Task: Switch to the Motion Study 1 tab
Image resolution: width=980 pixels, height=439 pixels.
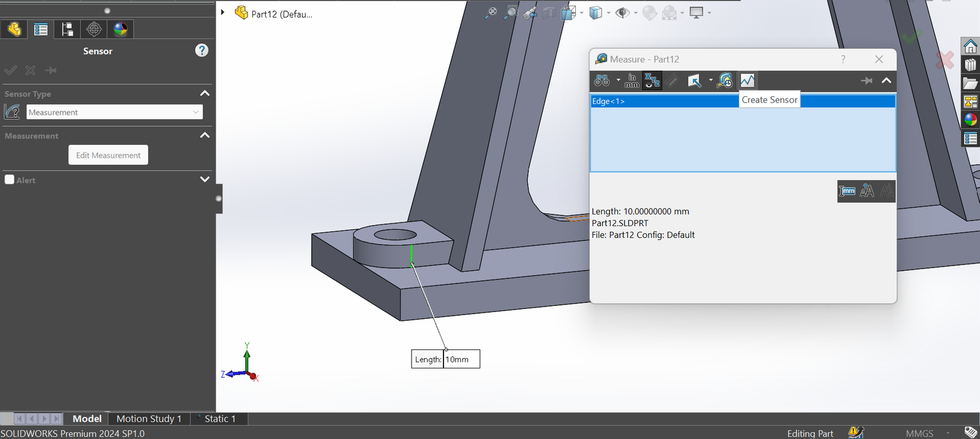Action: (x=149, y=419)
